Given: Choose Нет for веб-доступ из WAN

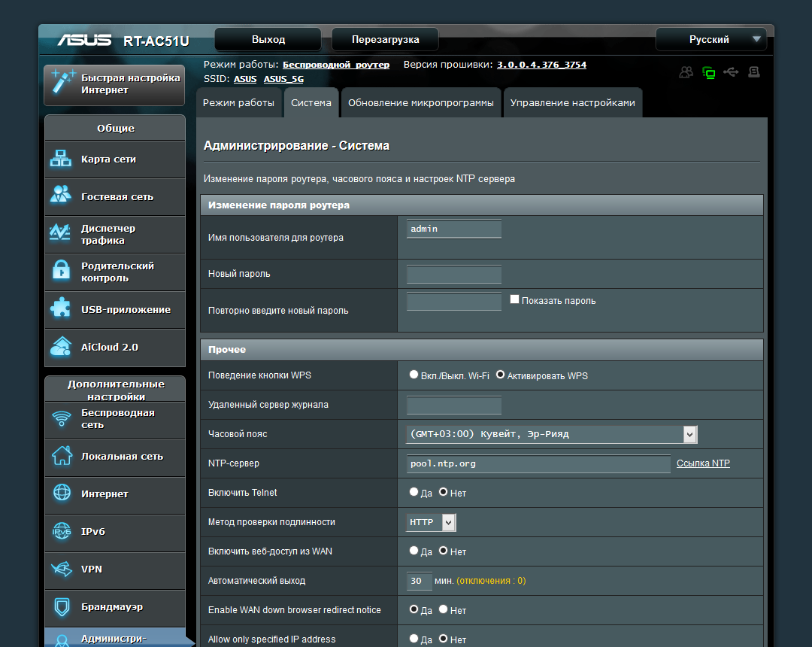Looking at the screenshot, I should point(444,550).
